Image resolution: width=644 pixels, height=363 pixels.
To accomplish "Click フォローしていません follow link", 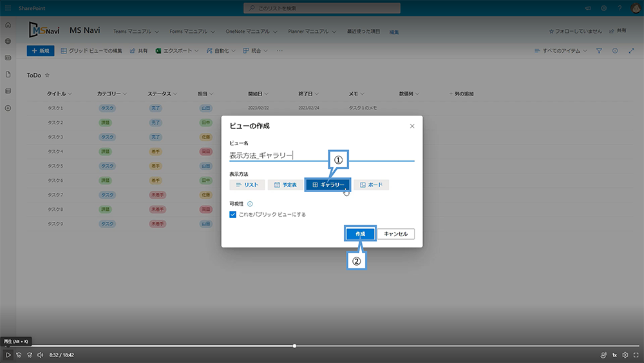I will point(575,31).
